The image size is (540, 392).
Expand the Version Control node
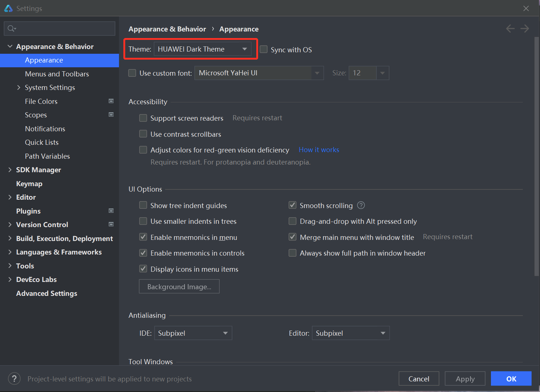[x=10, y=225]
